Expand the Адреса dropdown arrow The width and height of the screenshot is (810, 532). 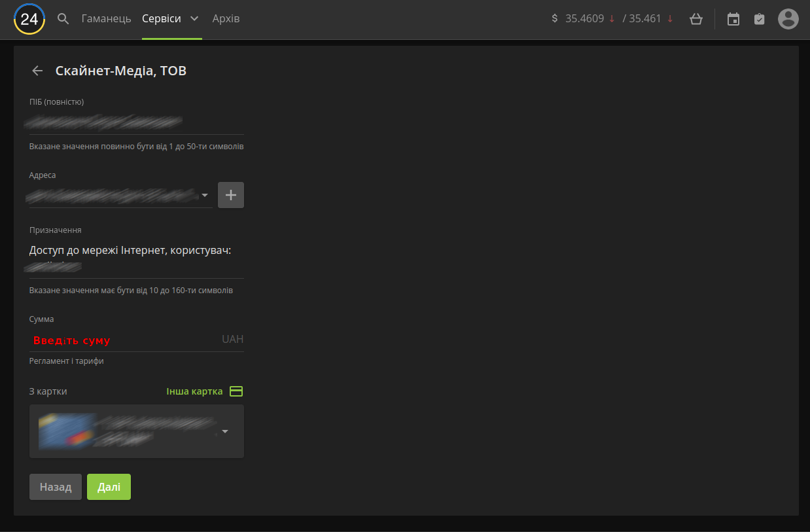[205, 195]
